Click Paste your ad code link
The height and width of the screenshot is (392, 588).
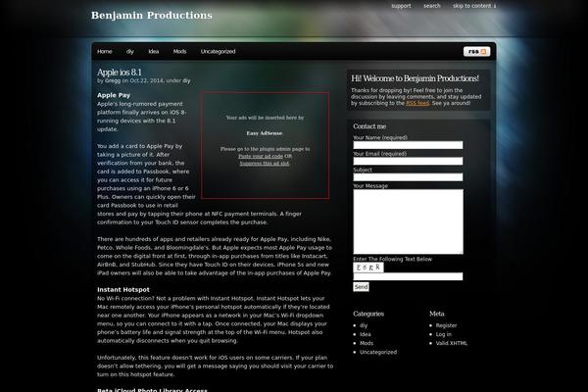pos(261,156)
